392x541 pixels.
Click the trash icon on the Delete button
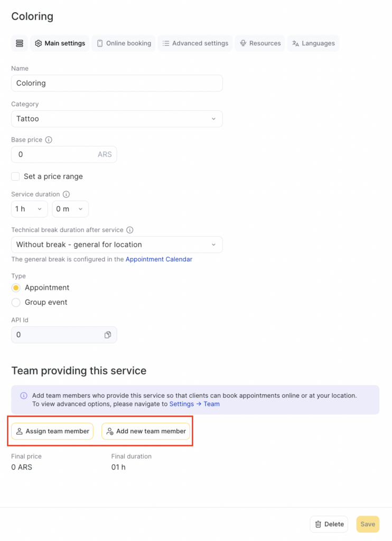(318, 524)
